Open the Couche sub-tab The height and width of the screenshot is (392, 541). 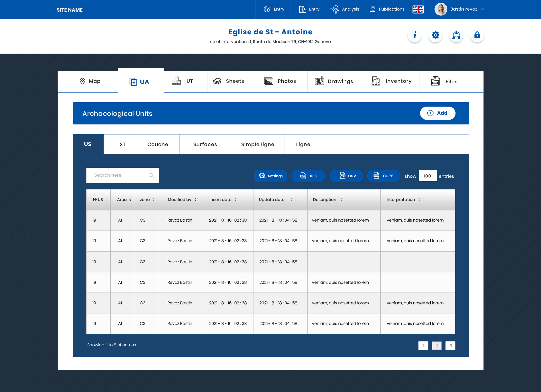[x=158, y=144]
